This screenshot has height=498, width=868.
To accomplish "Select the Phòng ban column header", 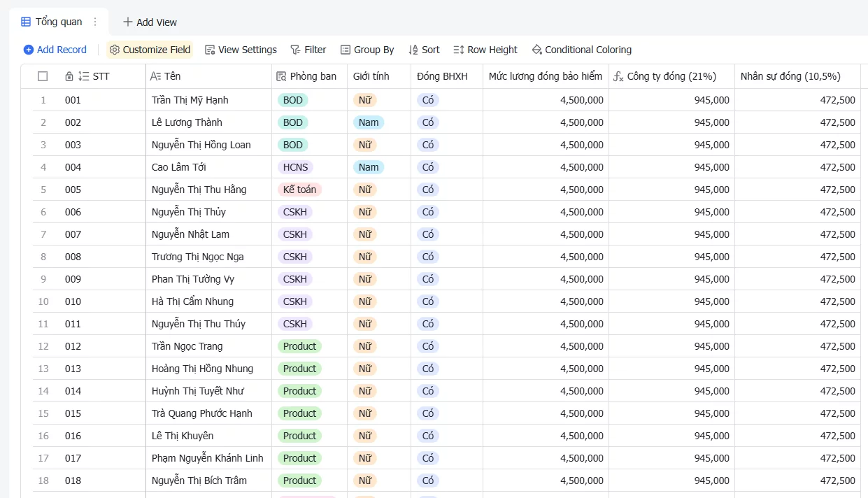I will [x=309, y=76].
